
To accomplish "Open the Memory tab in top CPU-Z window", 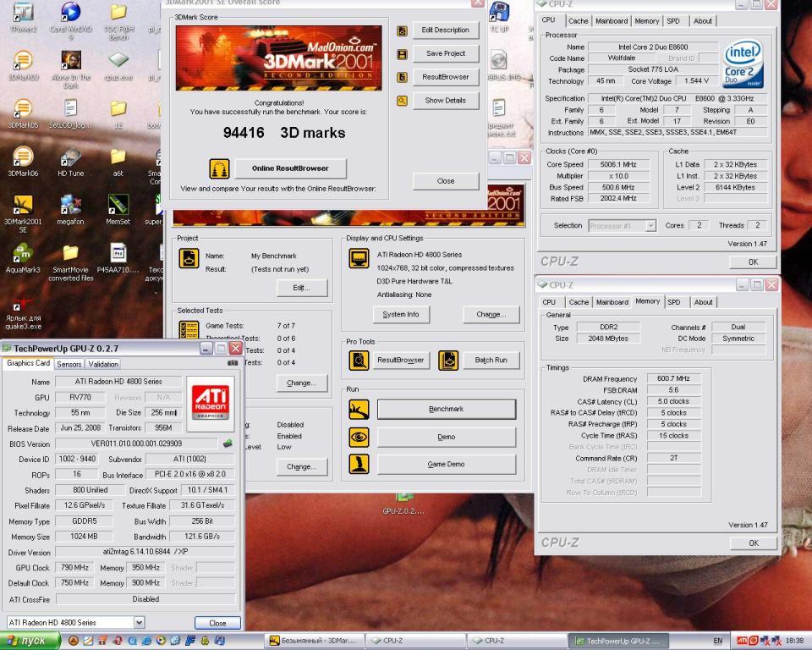I will point(647,20).
